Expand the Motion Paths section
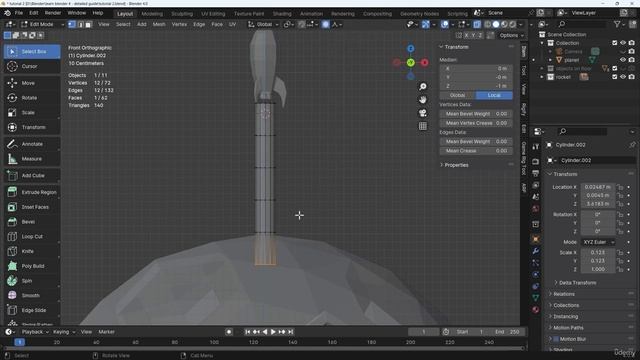640x360 pixels. click(x=568, y=328)
